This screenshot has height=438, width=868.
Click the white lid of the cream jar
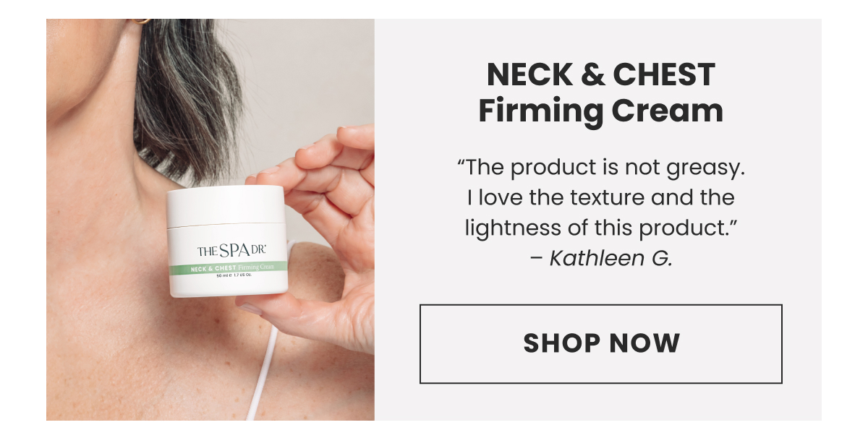[226, 207]
